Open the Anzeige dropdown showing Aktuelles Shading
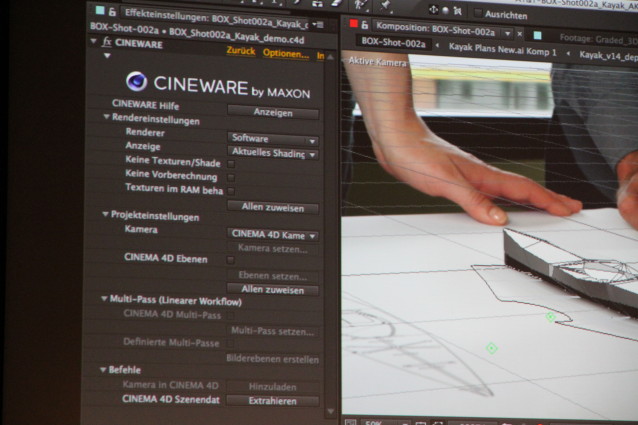Viewport: 638px width, 425px height. pos(273,153)
